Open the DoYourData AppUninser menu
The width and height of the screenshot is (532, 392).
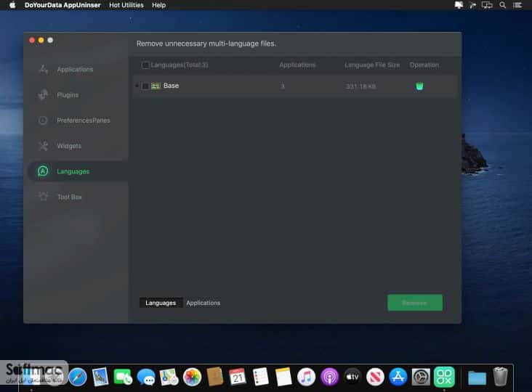coord(63,5)
